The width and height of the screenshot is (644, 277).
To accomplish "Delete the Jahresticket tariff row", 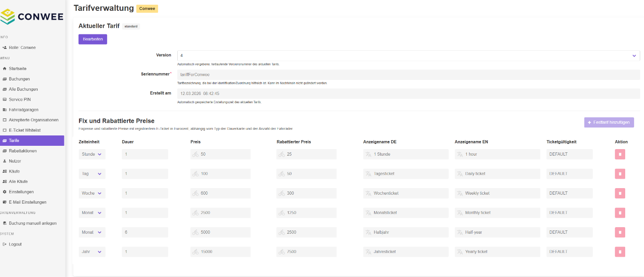I will pos(620,252).
